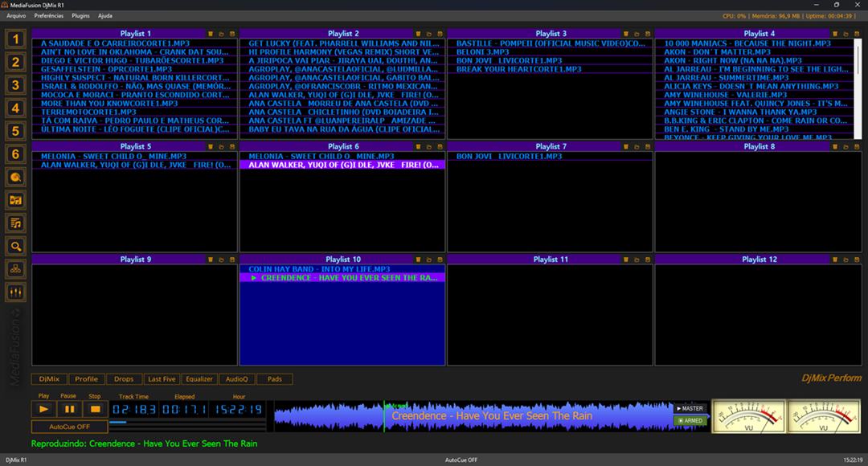Select the equalizer sliders icon in the sidebar
Image resolution: width=868 pixels, height=466 pixels.
(15, 292)
